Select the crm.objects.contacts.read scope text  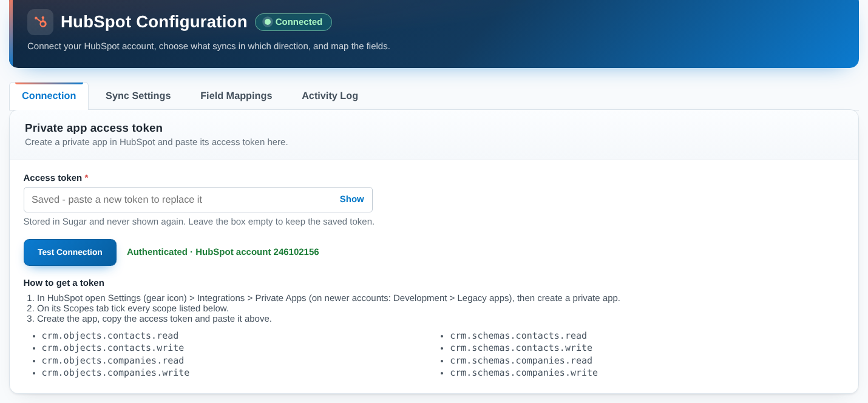[110, 336]
